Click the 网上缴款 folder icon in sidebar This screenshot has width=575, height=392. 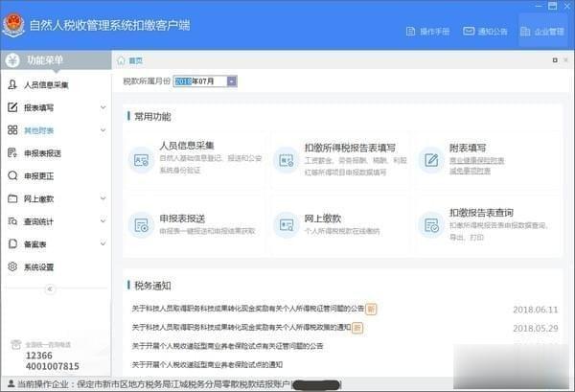coord(12,198)
